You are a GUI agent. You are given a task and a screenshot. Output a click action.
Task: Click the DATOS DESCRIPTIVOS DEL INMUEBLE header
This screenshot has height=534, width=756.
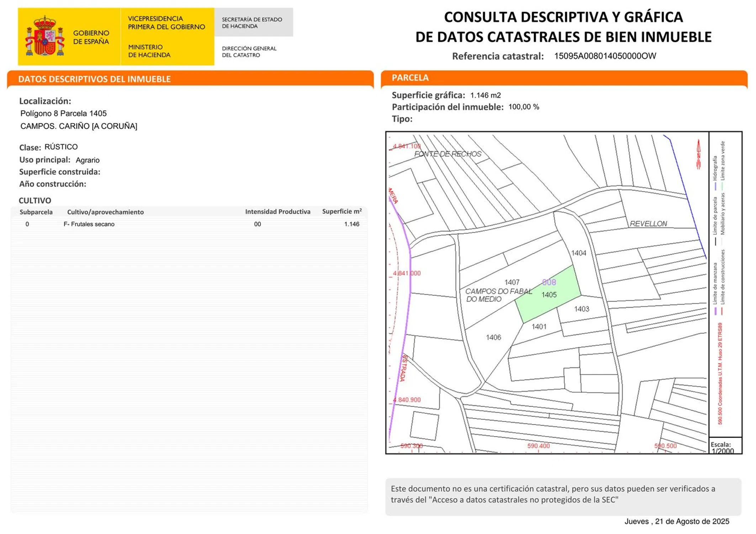pyautogui.click(x=94, y=79)
